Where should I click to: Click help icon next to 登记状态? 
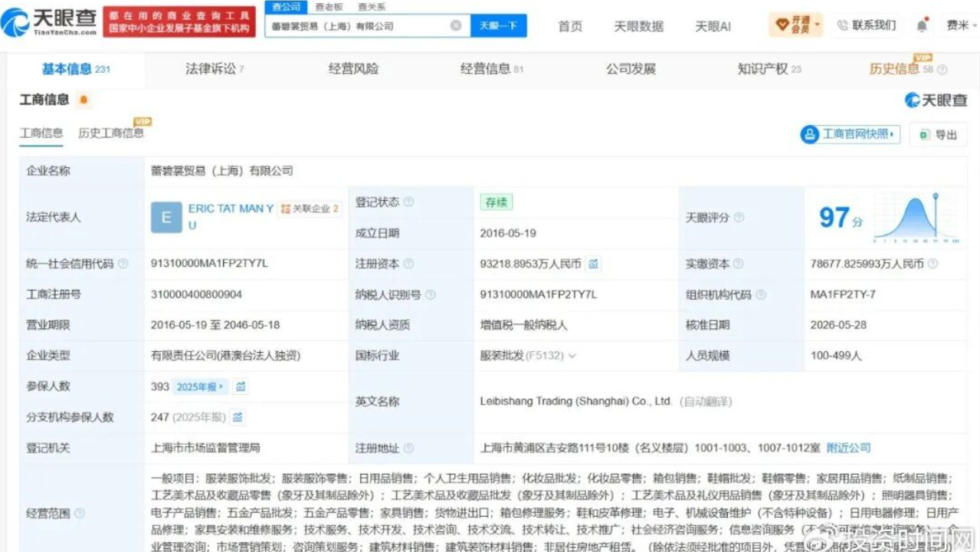click(408, 202)
